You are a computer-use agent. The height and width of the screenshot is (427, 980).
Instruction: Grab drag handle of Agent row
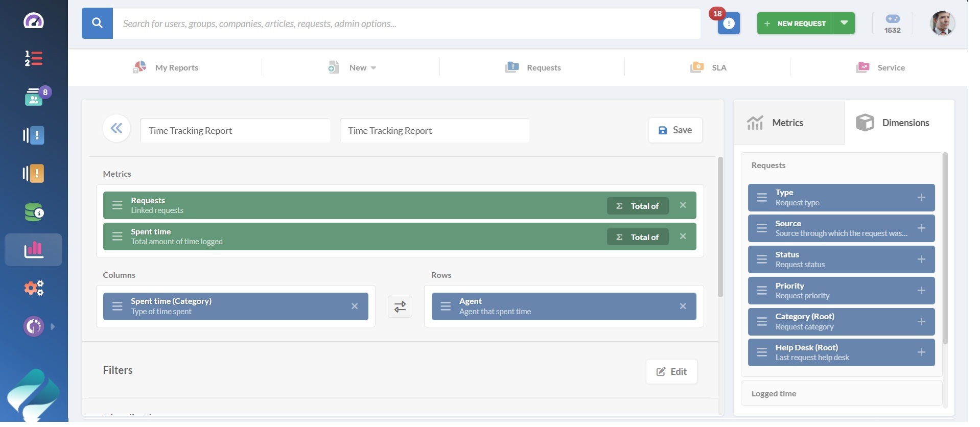[x=446, y=306]
